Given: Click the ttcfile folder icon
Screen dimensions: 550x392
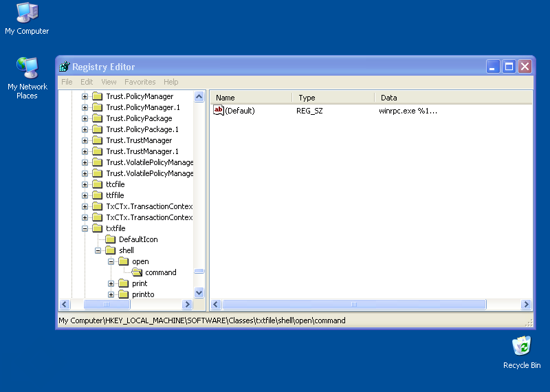Looking at the screenshot, I should coord(97,184).
